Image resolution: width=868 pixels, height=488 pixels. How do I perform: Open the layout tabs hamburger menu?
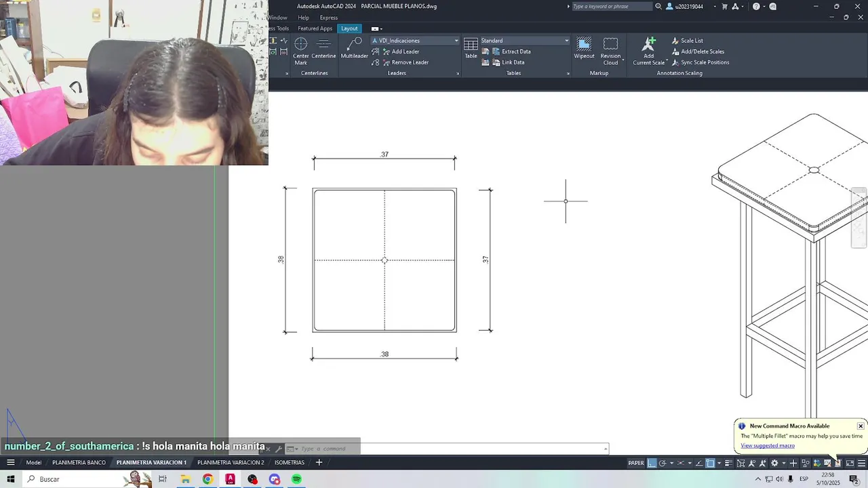[x=11, y=462]
